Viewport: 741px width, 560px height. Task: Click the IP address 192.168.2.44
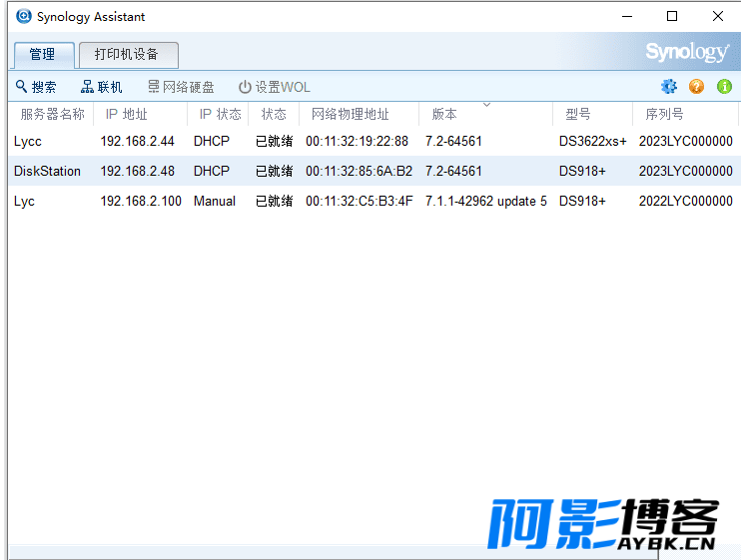tap(137, 141)
